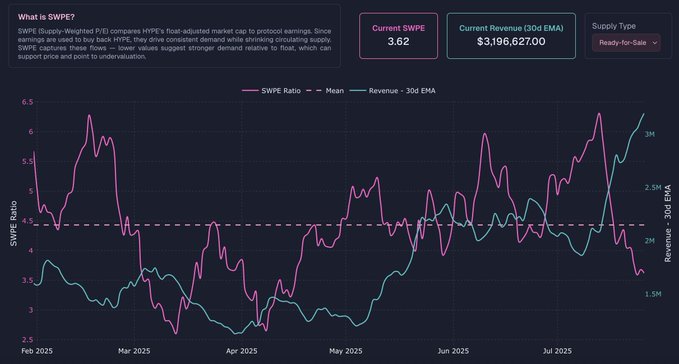The height and width of the screenshot is (364, 679).
Task: Click the Supply Type label
Action: point(614,26)
